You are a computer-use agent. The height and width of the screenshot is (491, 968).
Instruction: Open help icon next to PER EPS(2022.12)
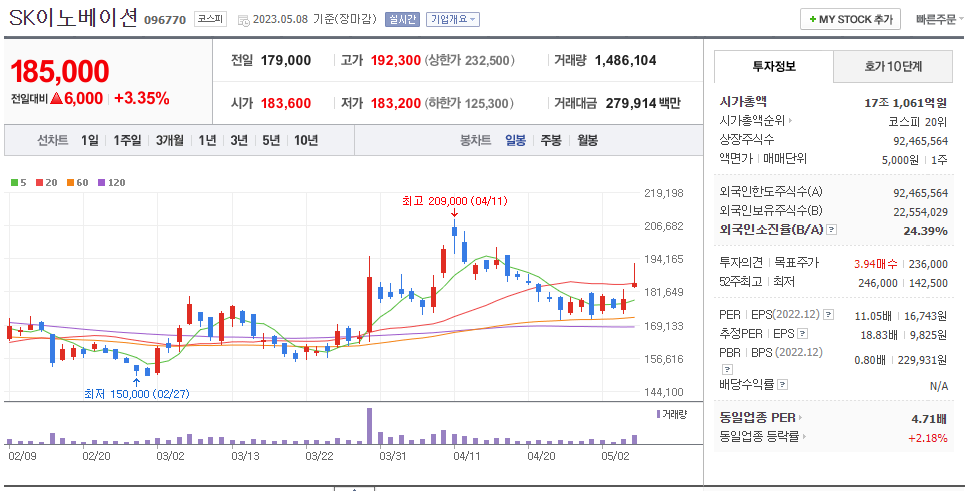tap(828, 315)
